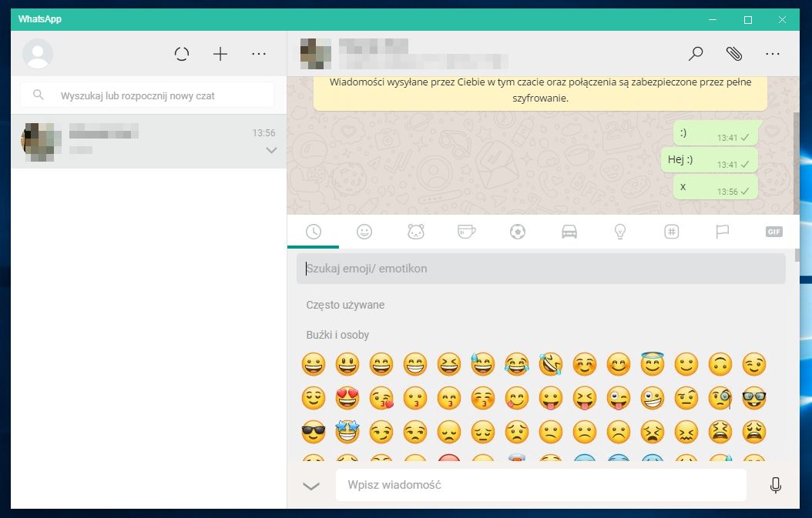Click the Wpisz wiadomość message field
This screenshot has width=812, height=518.
point(541,485)
